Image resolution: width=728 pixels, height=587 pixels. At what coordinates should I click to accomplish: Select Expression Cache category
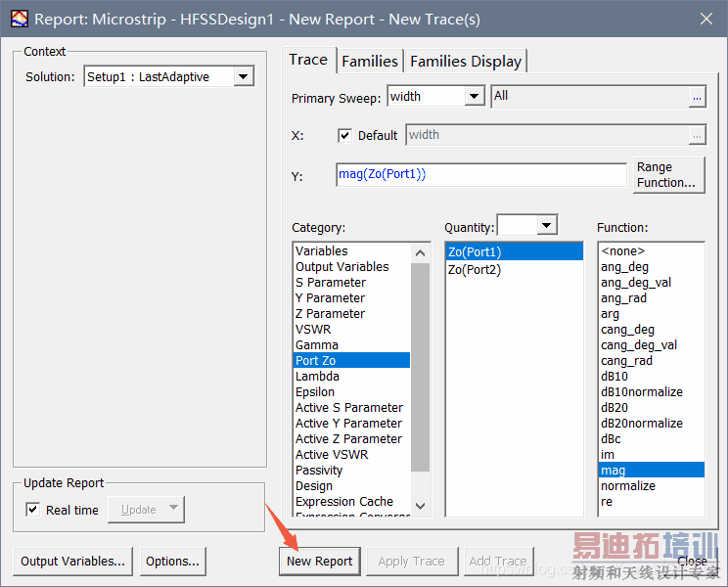[351, 502]
